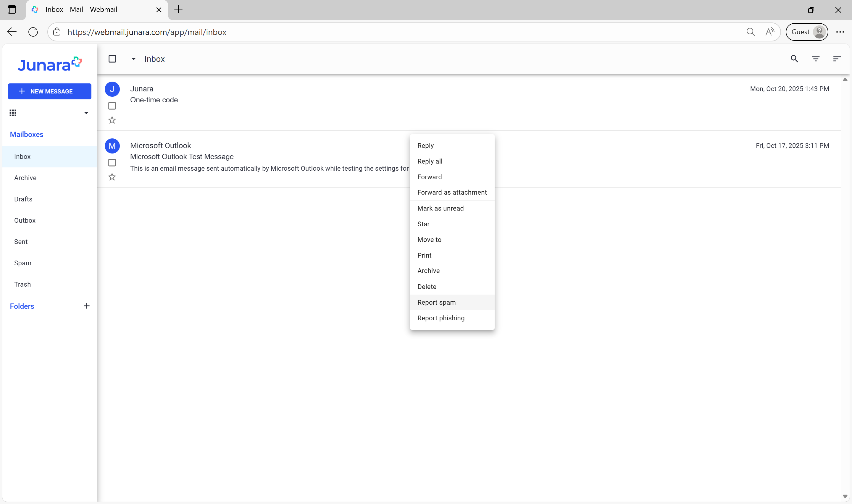Open the tab actions menu icon
The width and height of the screenshot is (852, 504).
(12, 9)
